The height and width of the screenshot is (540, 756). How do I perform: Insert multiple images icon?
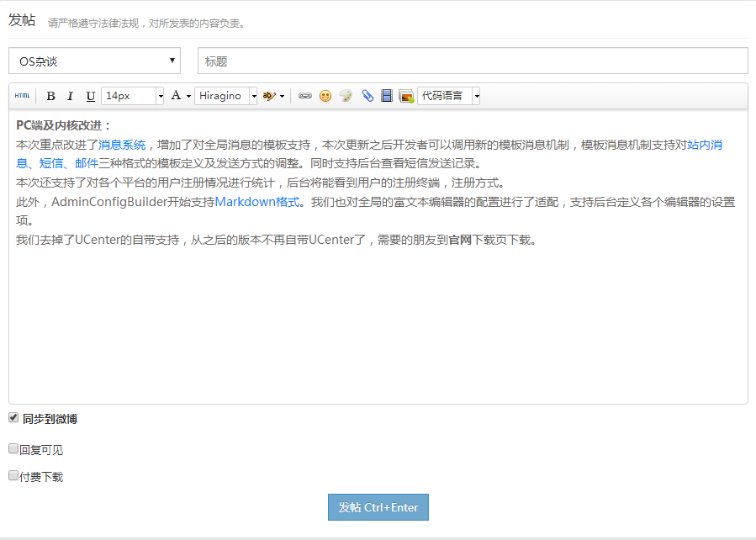(x=406, y=96)
